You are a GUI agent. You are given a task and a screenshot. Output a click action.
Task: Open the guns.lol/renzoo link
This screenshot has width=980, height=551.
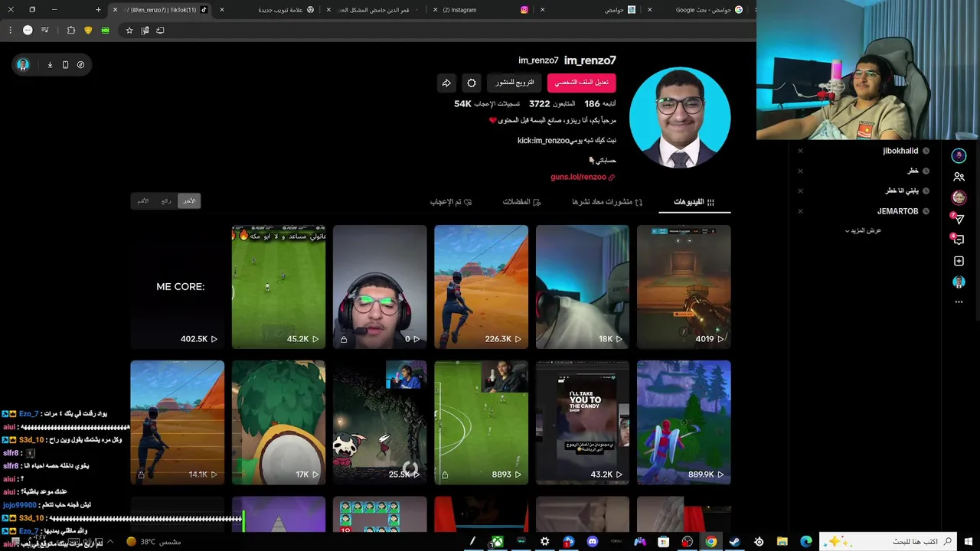click(583, 177)
